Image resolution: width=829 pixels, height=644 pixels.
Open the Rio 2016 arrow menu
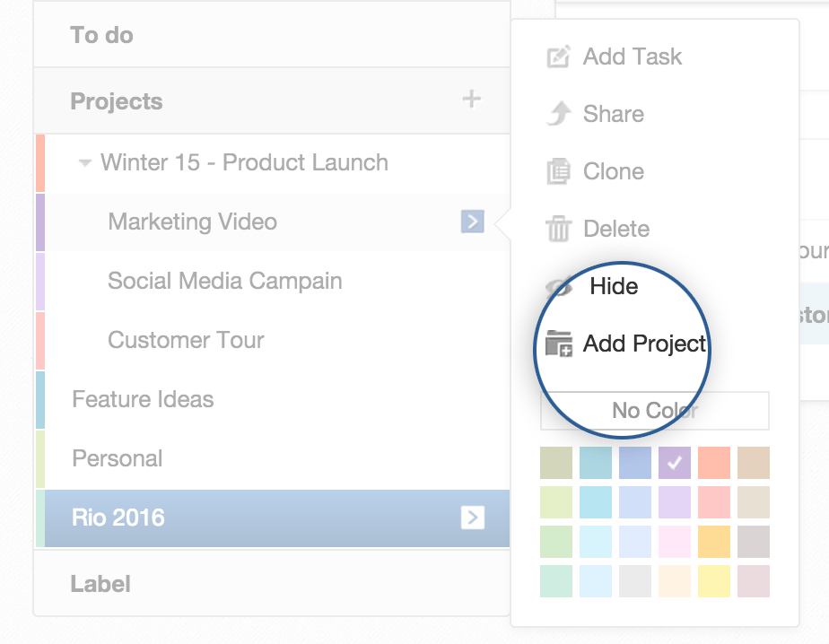[x=473, y=517]
